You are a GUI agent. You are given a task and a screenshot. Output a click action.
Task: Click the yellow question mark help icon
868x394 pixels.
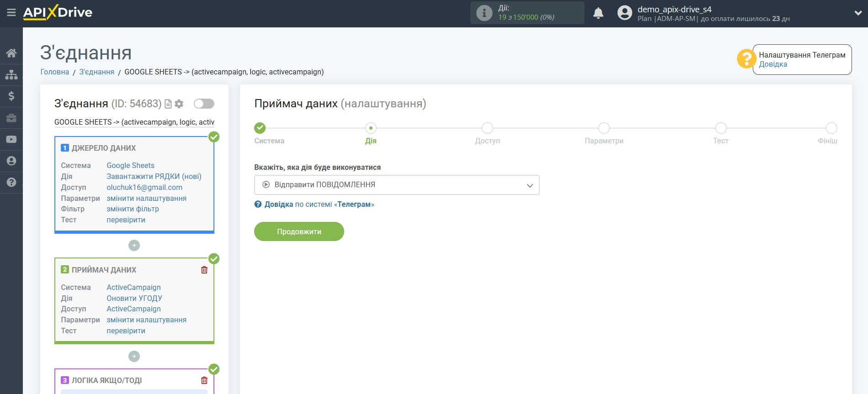tap(746, 59)
